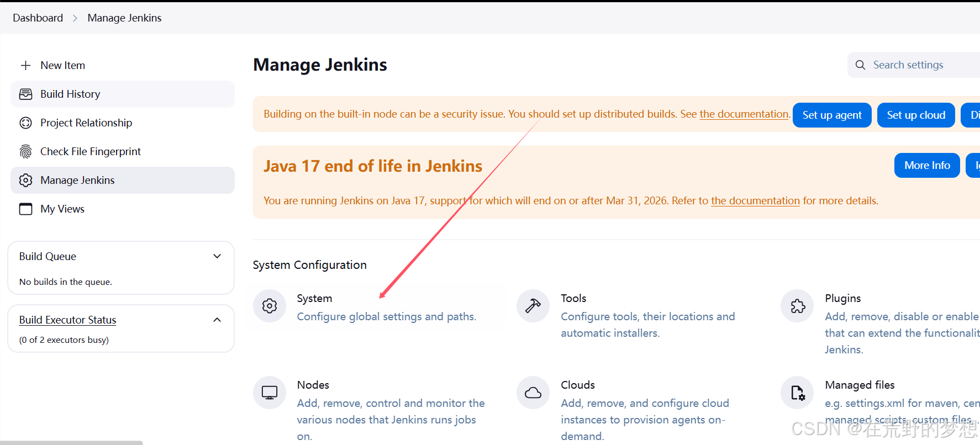Image resolution: width=980 pixels, height=445 pixels.
Task: Open the Plugins title
Action: coord(842,298)
